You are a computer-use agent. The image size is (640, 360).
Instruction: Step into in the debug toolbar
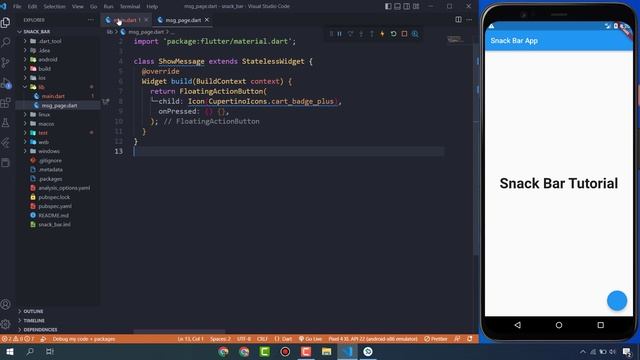[361, 34]
